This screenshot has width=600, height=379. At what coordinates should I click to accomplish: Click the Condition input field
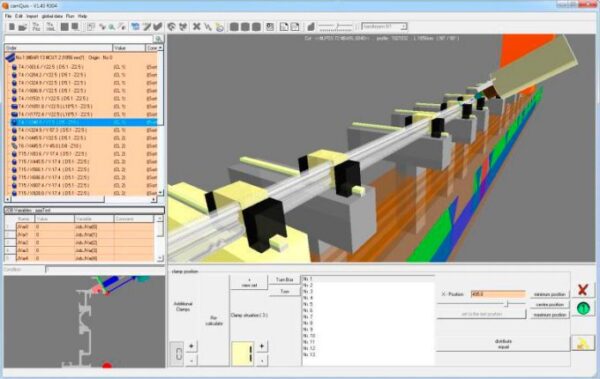coord(105,270)
